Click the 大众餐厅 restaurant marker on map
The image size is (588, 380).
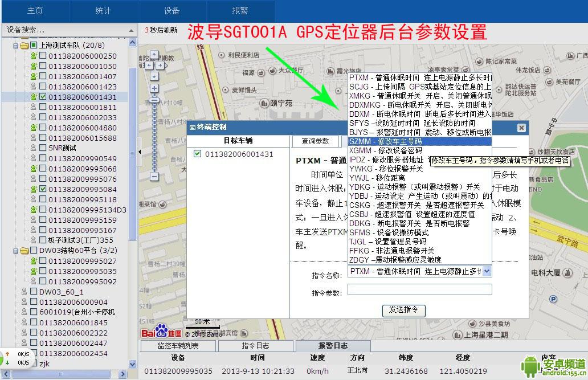(272, 70)
